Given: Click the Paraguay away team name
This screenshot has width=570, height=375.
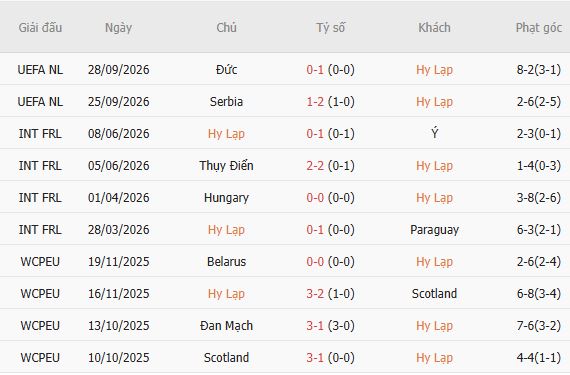Looking at the screenshot, I should pos(434,230).
